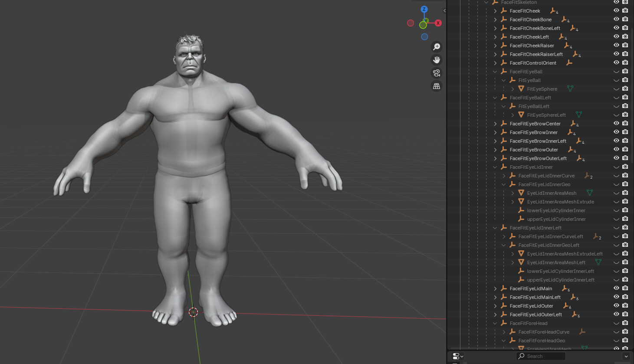Click the sidebar toggle arrow at viewport edge
Image resolution: width=634 pixels, height=364 pixels.
tap(444, 11)
